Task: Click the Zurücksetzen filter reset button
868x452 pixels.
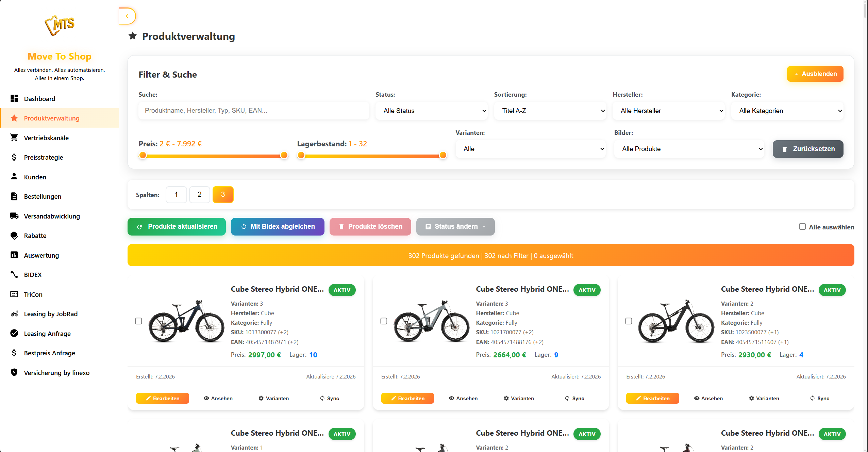Action: [808, 149]
